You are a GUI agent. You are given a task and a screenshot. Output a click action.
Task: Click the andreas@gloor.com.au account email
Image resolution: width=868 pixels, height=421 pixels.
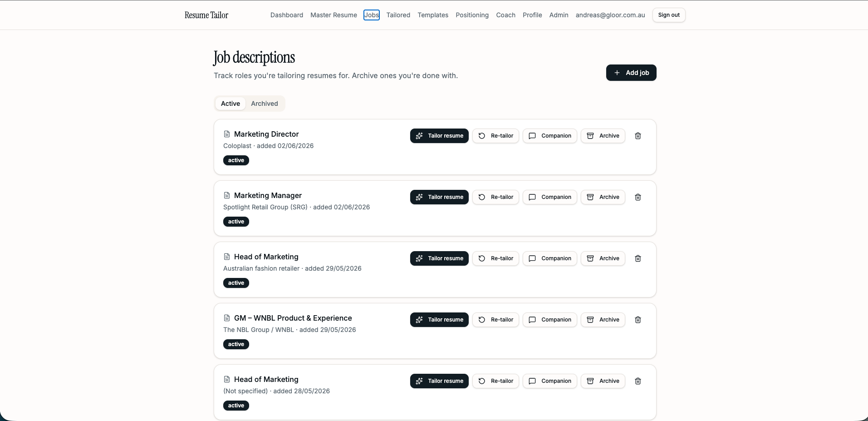(x=610, y=15)
